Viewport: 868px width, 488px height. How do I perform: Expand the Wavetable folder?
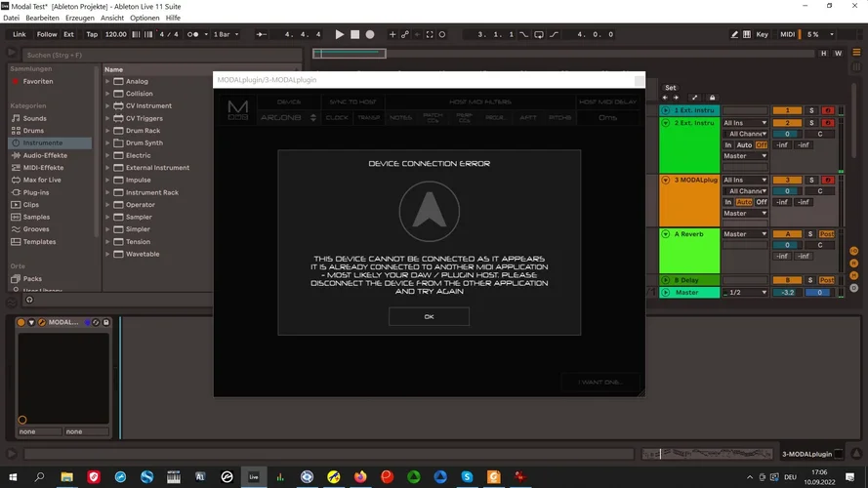[x=107, y=254]
